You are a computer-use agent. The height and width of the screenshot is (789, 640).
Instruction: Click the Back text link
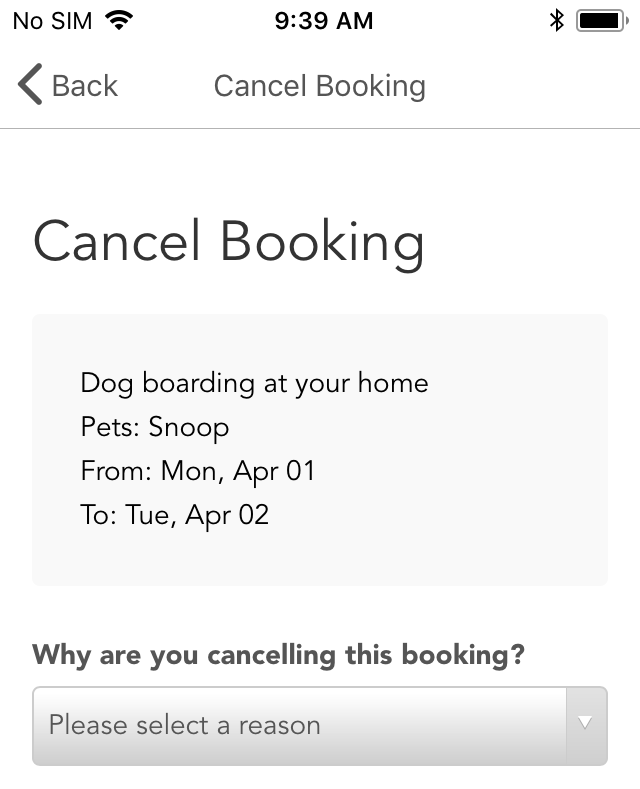tap(85, 86)
